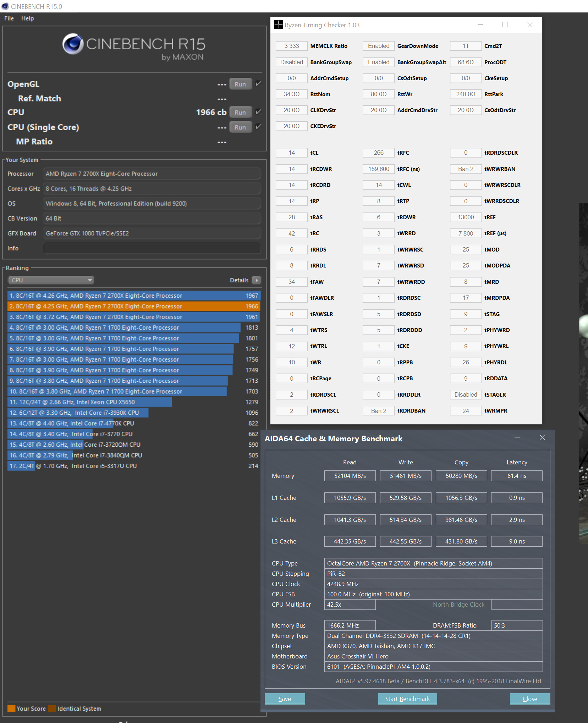Screen dimensions: 588x723
Task: Click the DRAM:FSB Ratio field 50:3
Action: [x=517, y=625]
